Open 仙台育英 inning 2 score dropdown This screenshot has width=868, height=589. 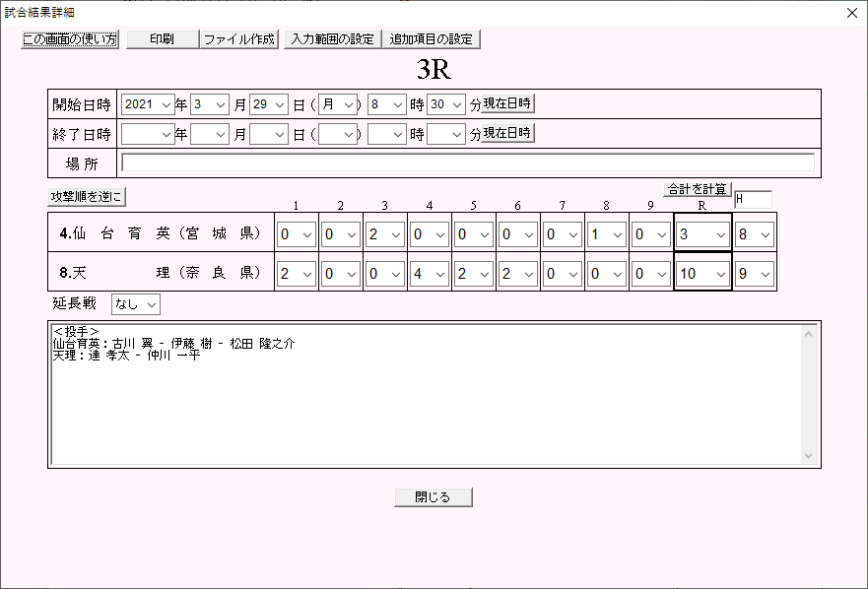341,234
